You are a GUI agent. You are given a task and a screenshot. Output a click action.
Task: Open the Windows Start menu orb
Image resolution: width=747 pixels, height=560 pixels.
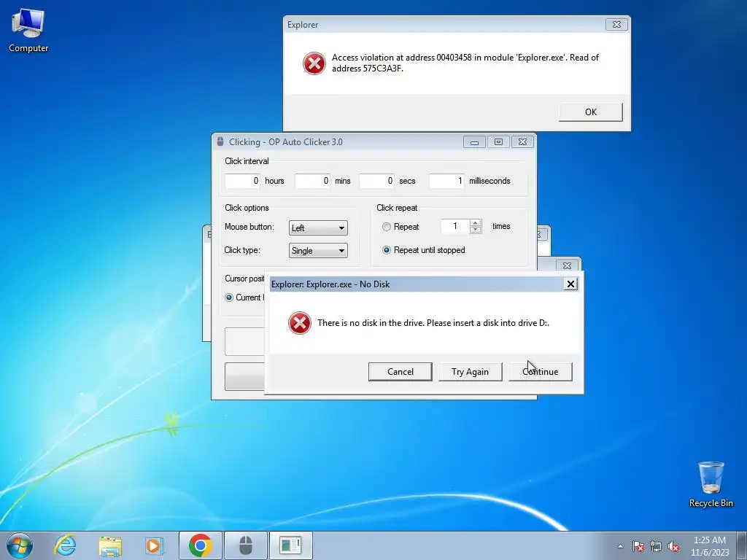[20, 545]
